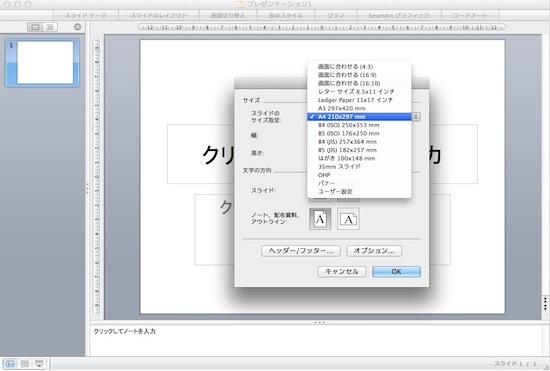Pick B4 (JIS) 257x364 mm
The image size is (550, 371).
(359, 142)
